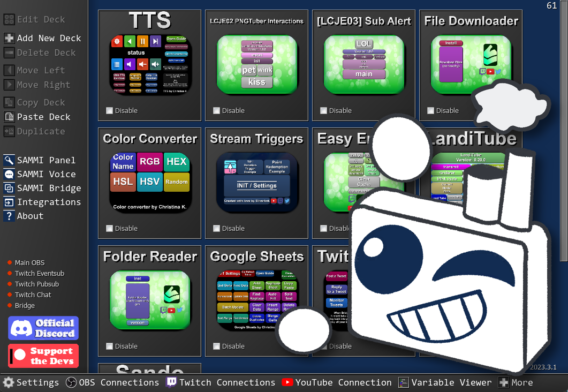Click the Official Discord button

(x=43, y=328)
